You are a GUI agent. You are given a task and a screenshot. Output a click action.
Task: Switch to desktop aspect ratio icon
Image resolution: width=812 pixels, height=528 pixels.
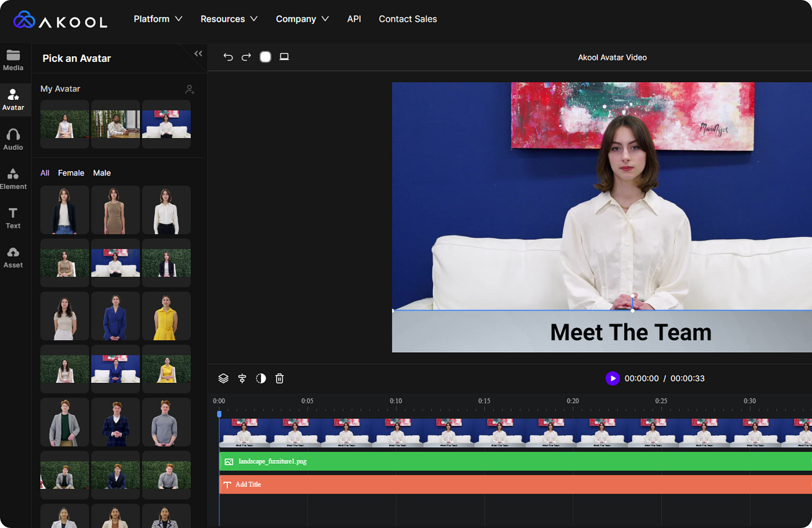tap(284, 57)
